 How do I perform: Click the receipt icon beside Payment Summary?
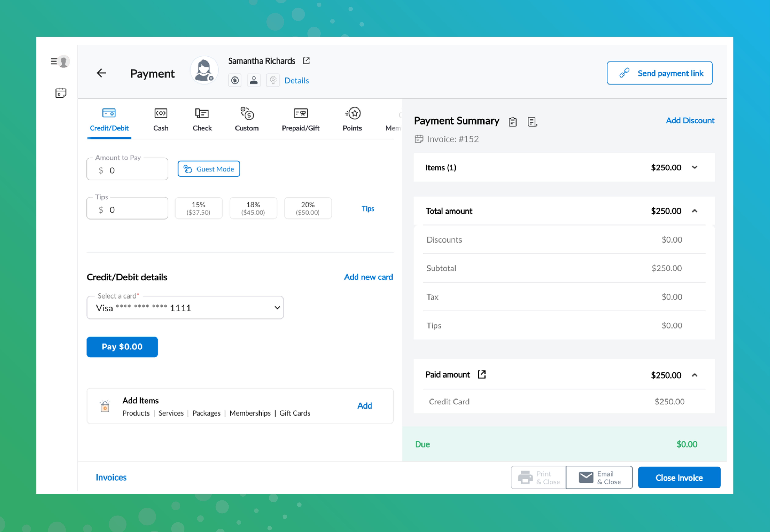532,122
